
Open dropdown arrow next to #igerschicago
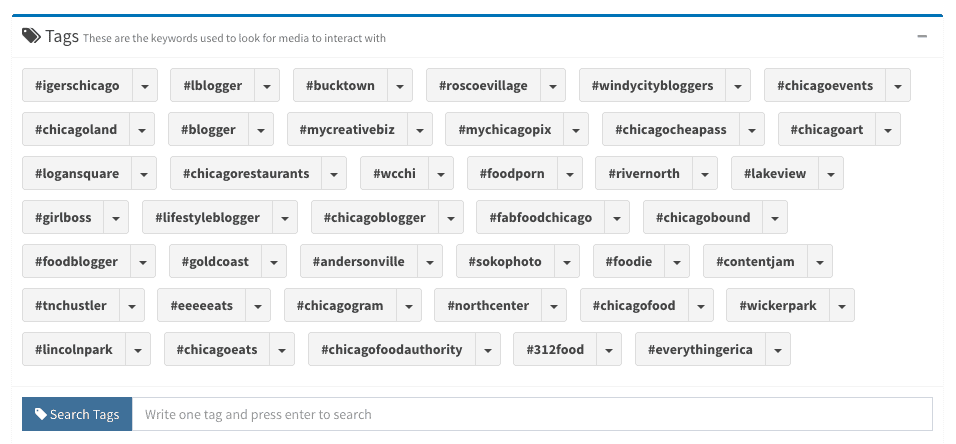pos(144,85)
